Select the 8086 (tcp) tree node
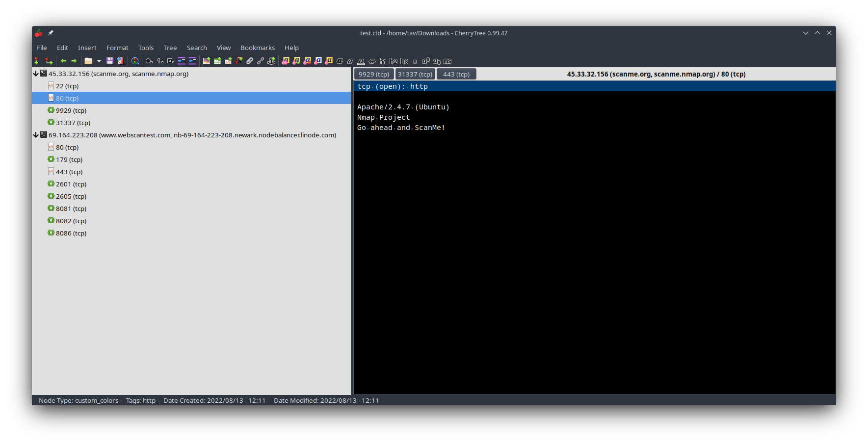 click(191, 233)
